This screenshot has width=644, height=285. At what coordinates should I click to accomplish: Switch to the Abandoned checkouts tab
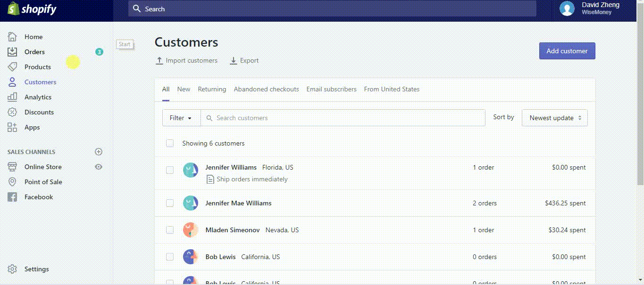(x=267, y=89)
